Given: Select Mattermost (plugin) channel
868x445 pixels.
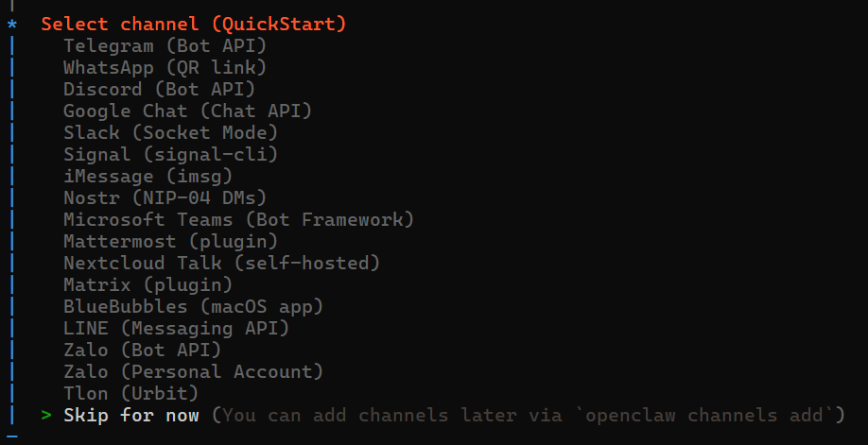Looking at the screenshot, I should 170,241.
